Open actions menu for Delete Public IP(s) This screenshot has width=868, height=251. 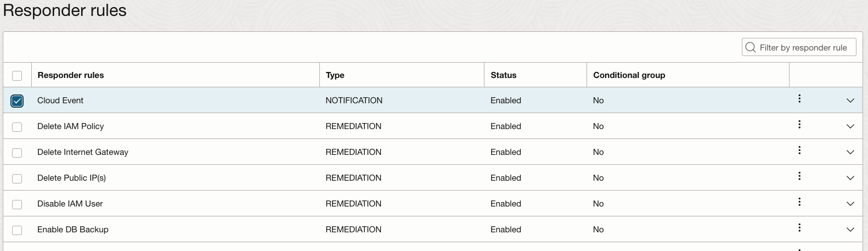click(x=799, y=176)
